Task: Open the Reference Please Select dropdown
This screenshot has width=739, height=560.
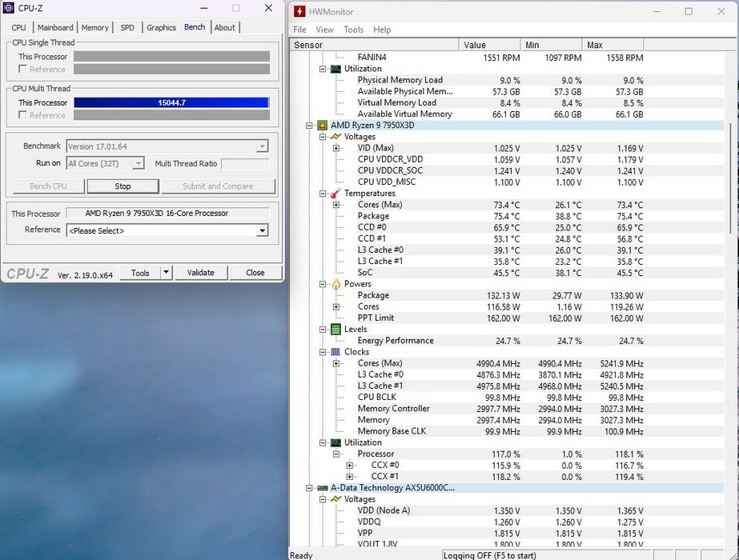Action: pos(263,230)
